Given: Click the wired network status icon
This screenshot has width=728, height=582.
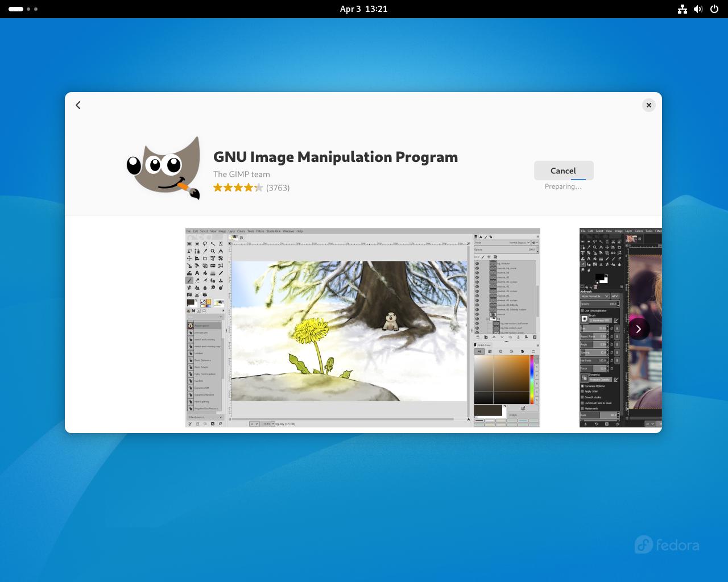Looking at the screenshot, I should pos(682,9).
